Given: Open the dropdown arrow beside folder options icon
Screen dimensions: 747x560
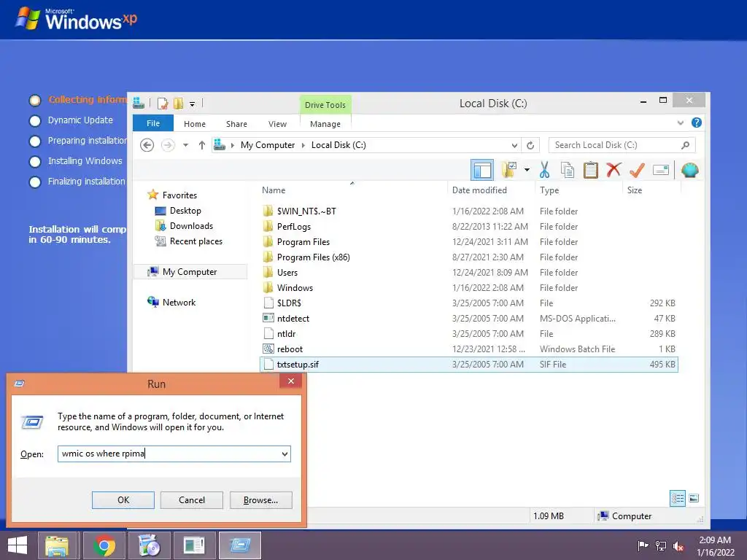Looking at the screenshot, I should click(x=527, y=170).
